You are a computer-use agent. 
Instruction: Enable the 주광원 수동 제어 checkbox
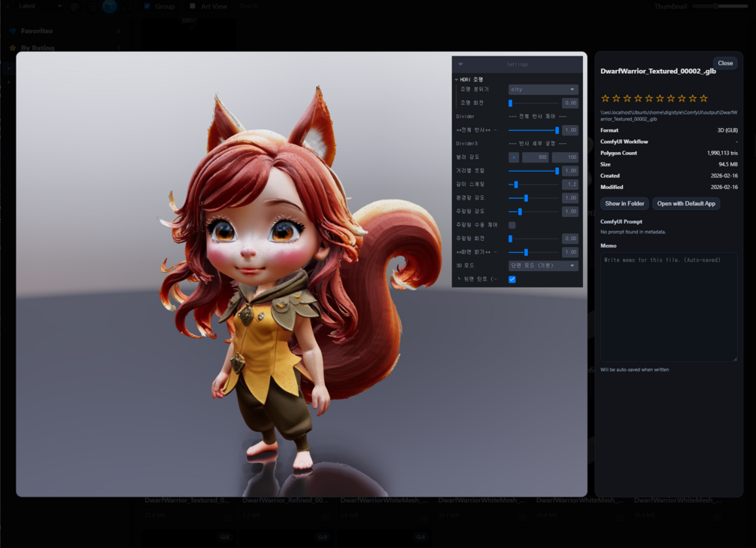(x=512, y=225)
